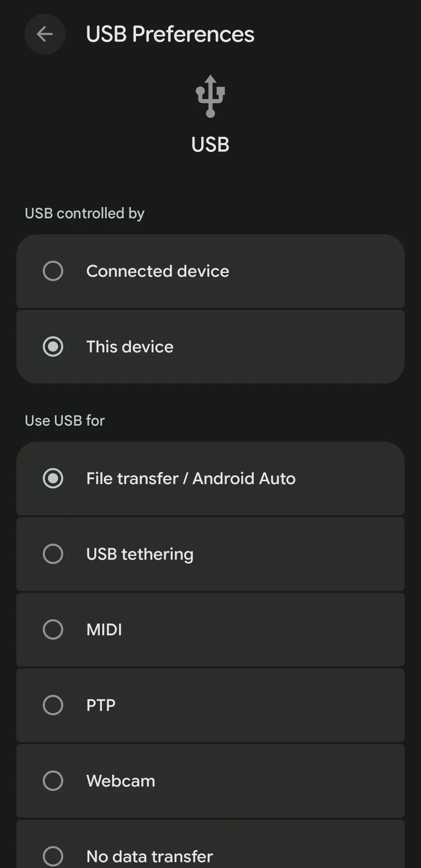Tap the Webcam option label
Image resolution: width=421 pixels, height=868 pixels.
[121, 781]
